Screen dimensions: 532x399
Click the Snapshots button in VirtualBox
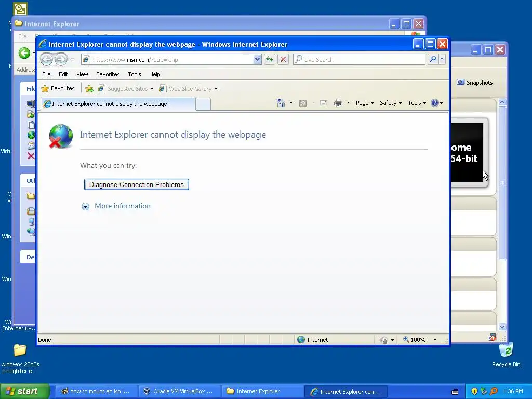475,83
